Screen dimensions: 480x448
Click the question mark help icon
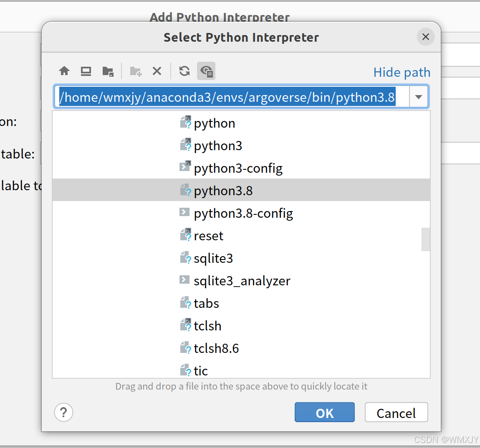pyautogui.click(x=63, y=413)
